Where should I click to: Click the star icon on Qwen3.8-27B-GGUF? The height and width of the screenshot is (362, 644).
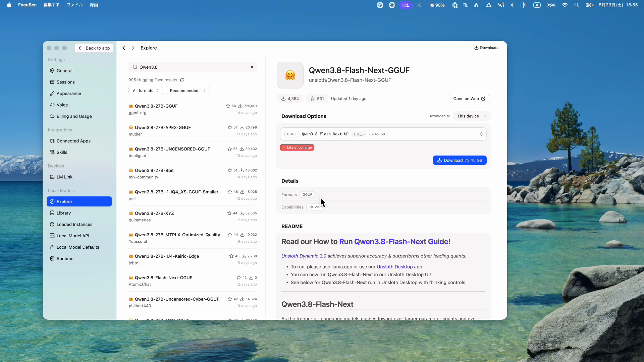228,106
